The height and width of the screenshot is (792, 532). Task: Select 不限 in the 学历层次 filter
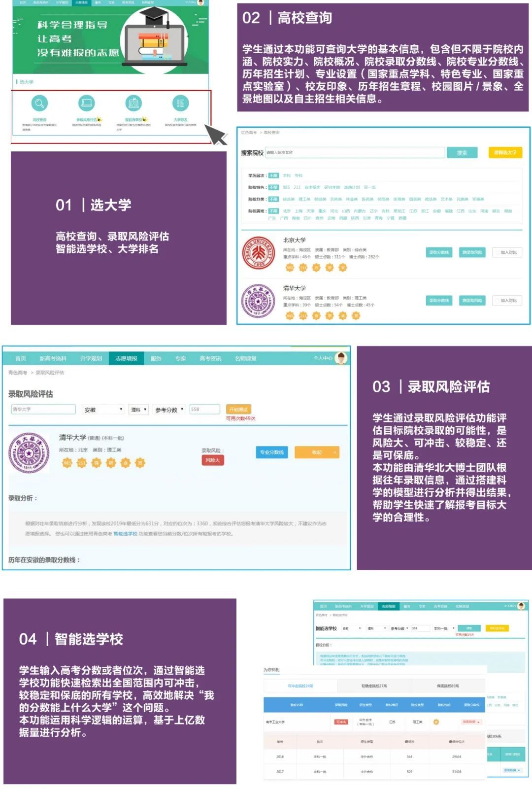click(x=273, y=175)
